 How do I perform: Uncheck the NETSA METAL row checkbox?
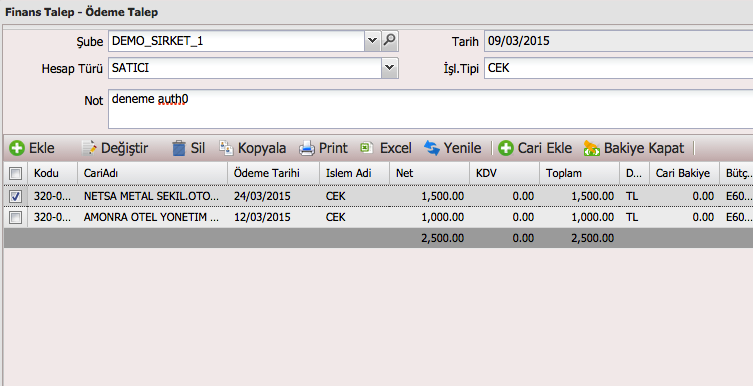coord(15,196)
